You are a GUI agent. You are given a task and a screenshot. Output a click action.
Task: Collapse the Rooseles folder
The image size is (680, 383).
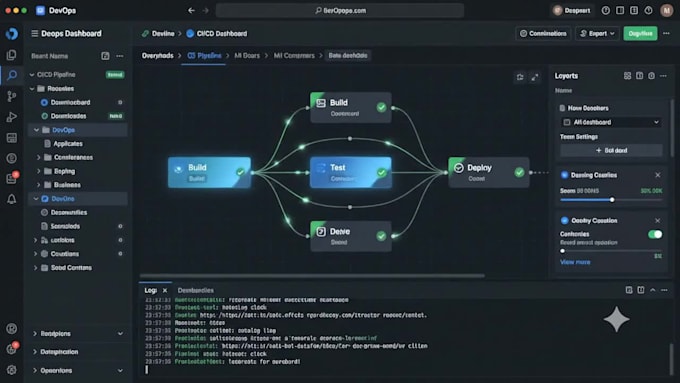(32, 88)
